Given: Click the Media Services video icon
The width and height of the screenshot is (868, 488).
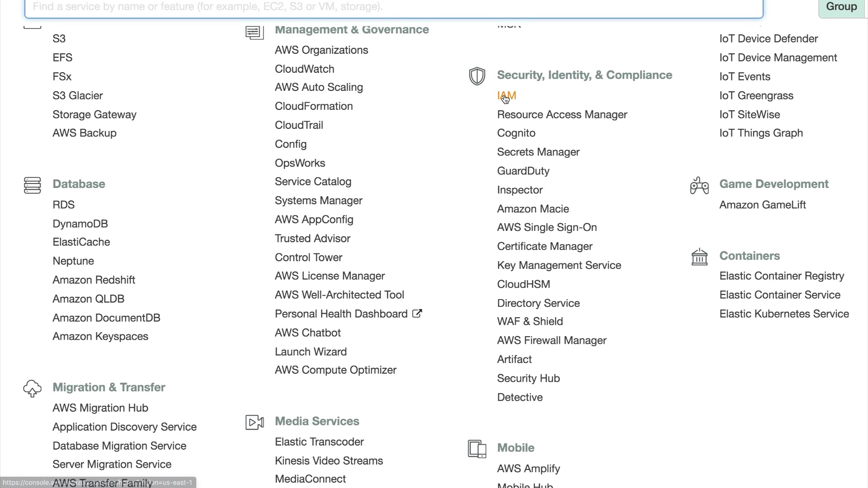Looking at the screenshot, I should tap(255, 422).
